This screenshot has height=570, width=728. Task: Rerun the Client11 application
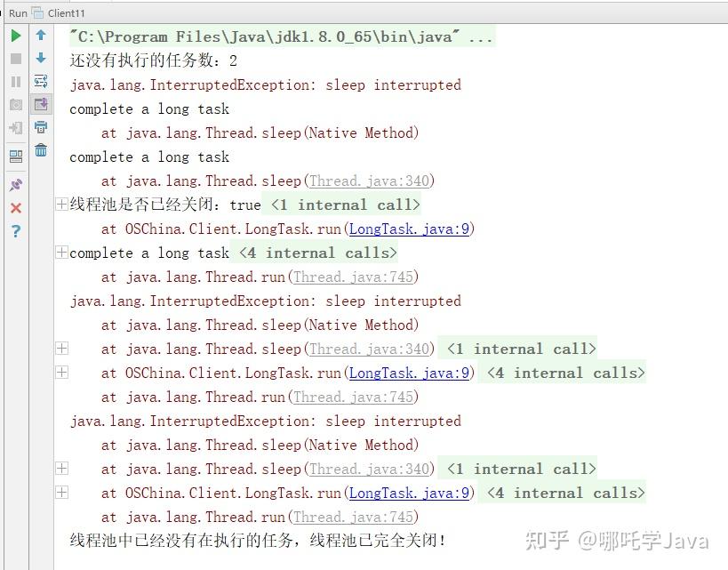pos(15,36)
